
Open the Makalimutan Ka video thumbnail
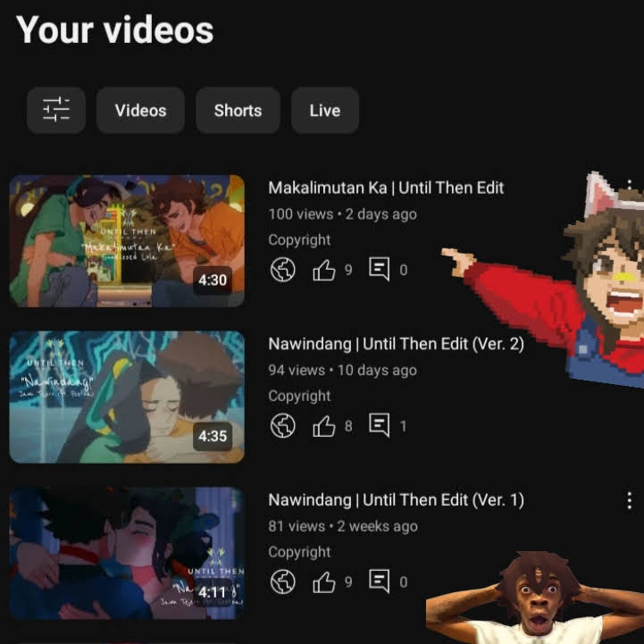pyautogui.click(x=127, y=241)
